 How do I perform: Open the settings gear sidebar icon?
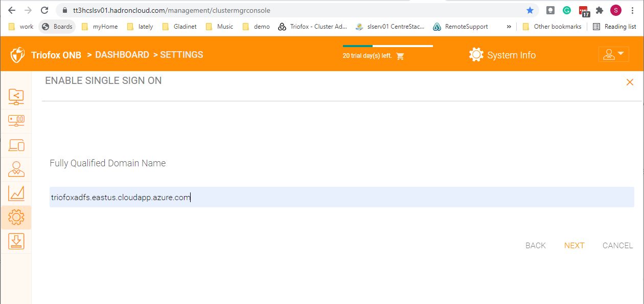coord(16,218)
